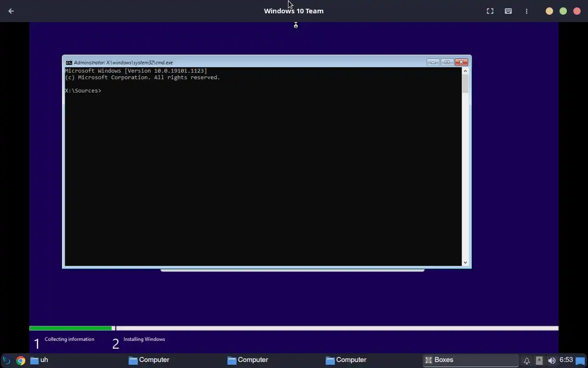This screenshot has height=368, width=588.
Task: Select the Boxes taskbar entry
Action: [470, 360]
